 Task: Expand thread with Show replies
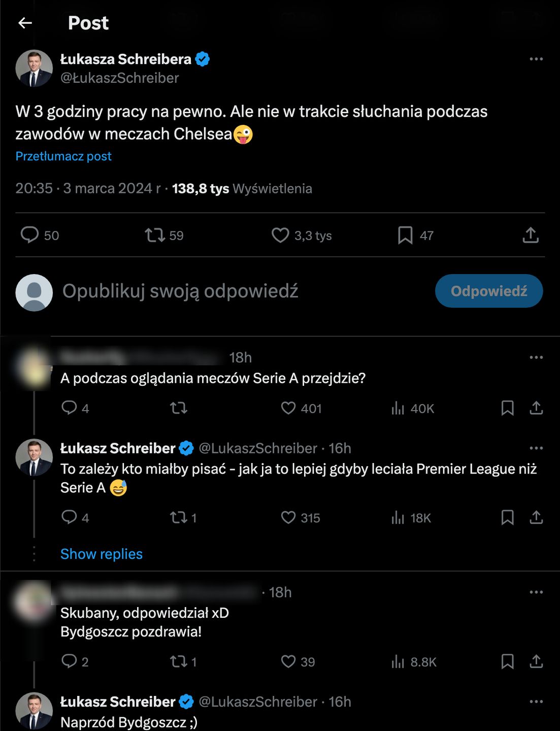[102, 554]
